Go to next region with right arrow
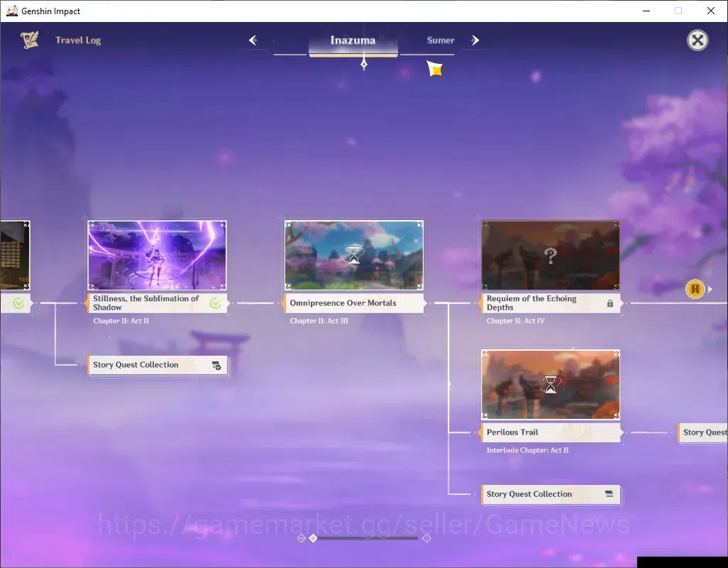728x568 pixels. (x=475, y=40)
